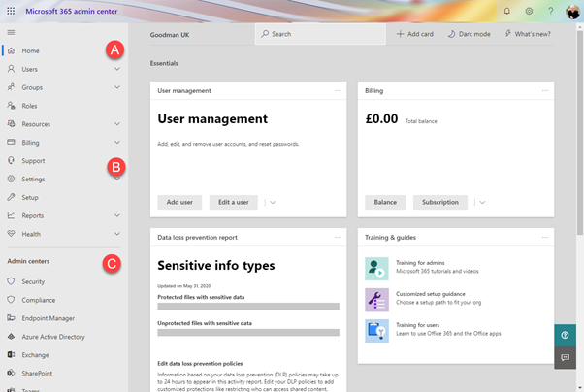This screenshot has width=584, height=392.
Task: Go to Roles in navigation
Action: click(29, 106)
